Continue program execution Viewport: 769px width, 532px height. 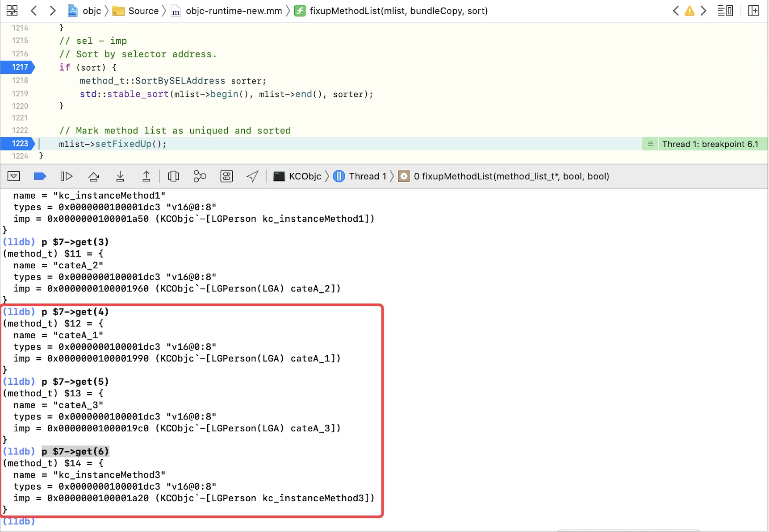click(66, 176)
